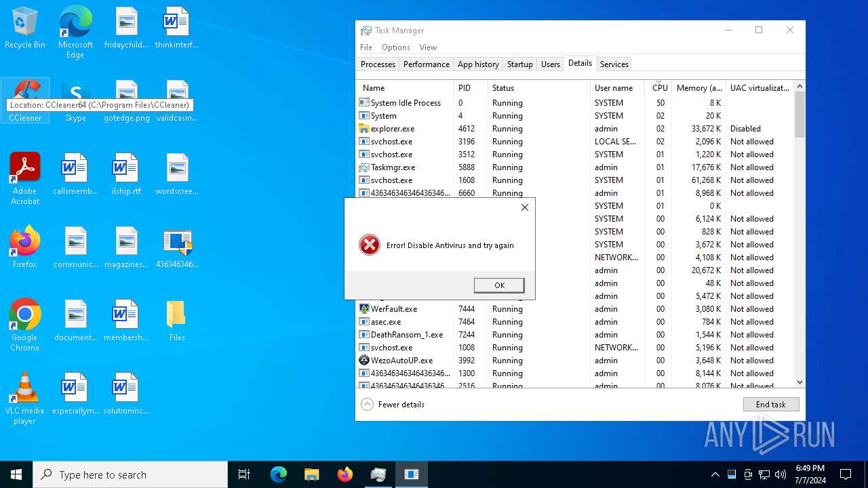868x488 pixels.
Task: Select the gotedge.png file icon
Action: [127, 102]
